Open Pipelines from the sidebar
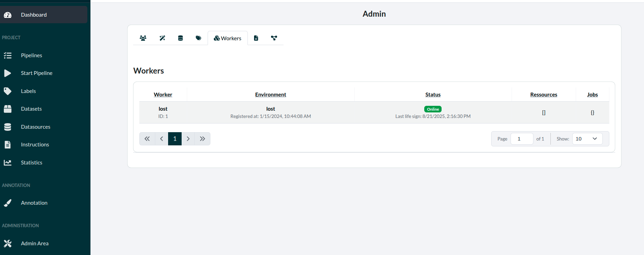Viewport: 644px width, 255px height. coord(32,56)
